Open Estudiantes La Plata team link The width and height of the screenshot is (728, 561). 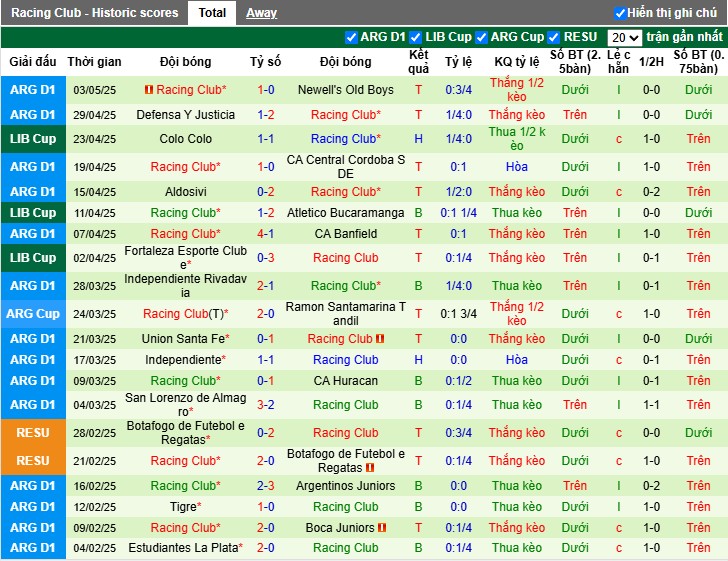(185, 548)
